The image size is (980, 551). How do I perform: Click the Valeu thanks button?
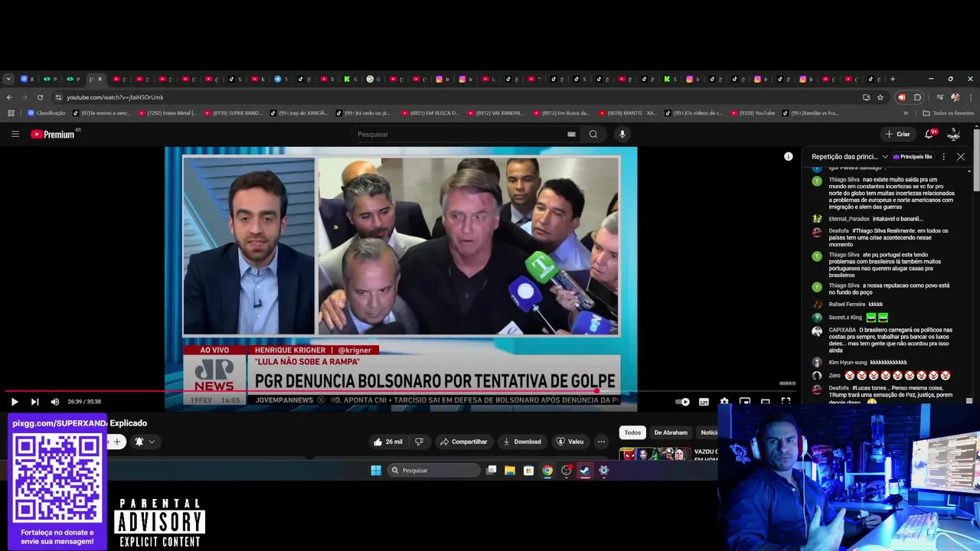coord(570,442)
